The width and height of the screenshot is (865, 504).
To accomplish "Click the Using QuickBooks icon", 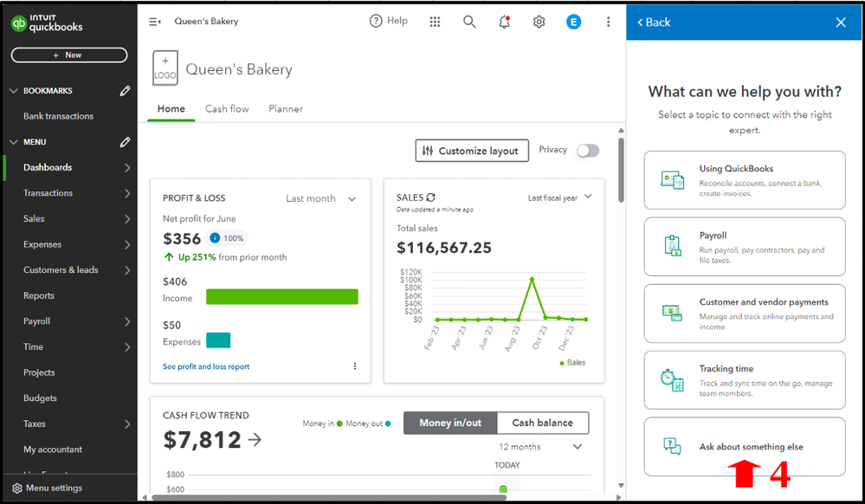I will point(673,180).
